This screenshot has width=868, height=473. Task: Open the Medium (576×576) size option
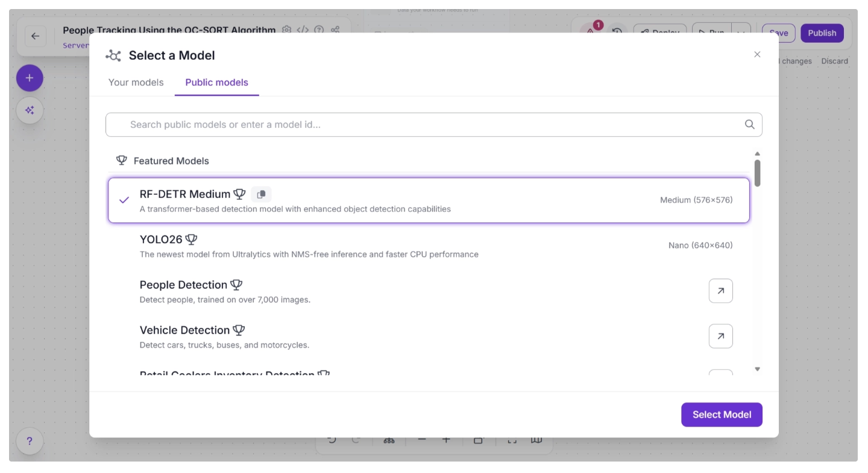coord(696,200)
